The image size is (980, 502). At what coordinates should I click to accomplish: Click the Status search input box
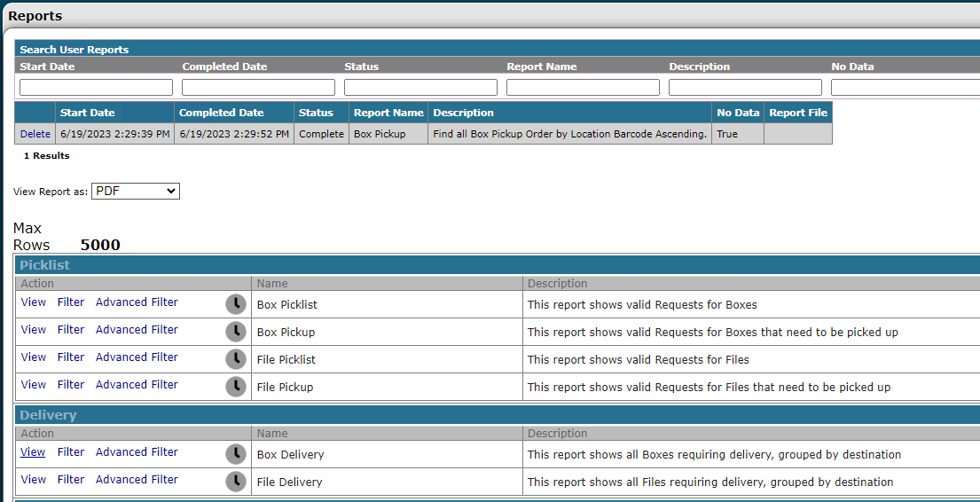[420, 88]
